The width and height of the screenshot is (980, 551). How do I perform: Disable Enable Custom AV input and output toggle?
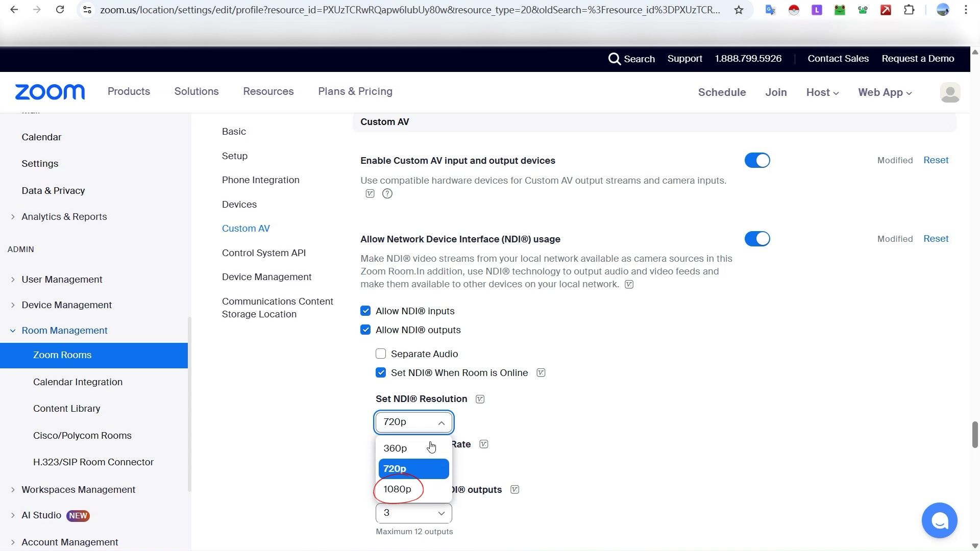point(757,160)
